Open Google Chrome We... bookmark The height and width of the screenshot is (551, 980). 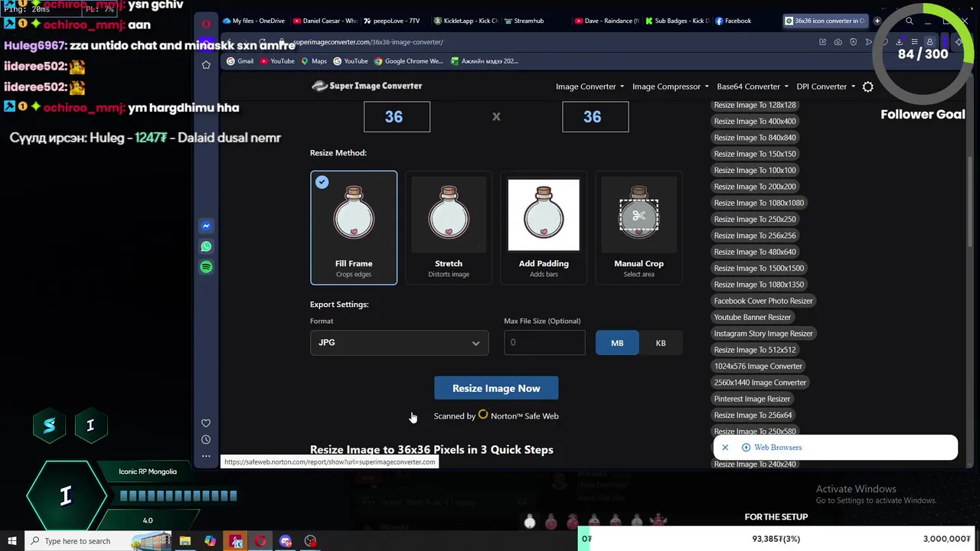[409, 61]
